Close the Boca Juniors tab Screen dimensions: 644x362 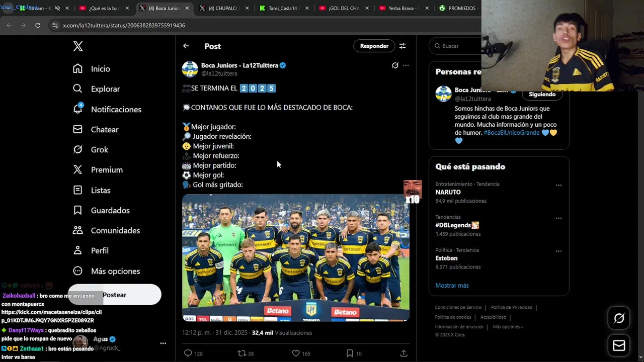coord(187,9)
